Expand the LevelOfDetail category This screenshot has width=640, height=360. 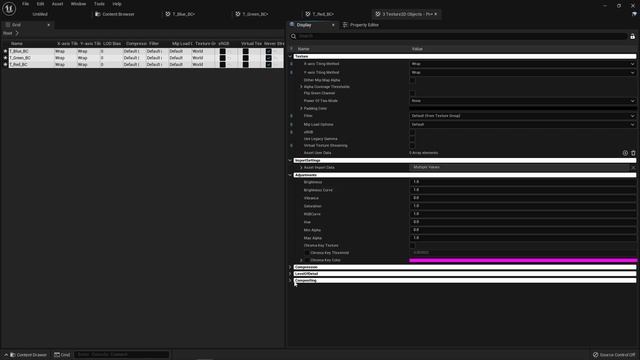[x=290, y=274]
